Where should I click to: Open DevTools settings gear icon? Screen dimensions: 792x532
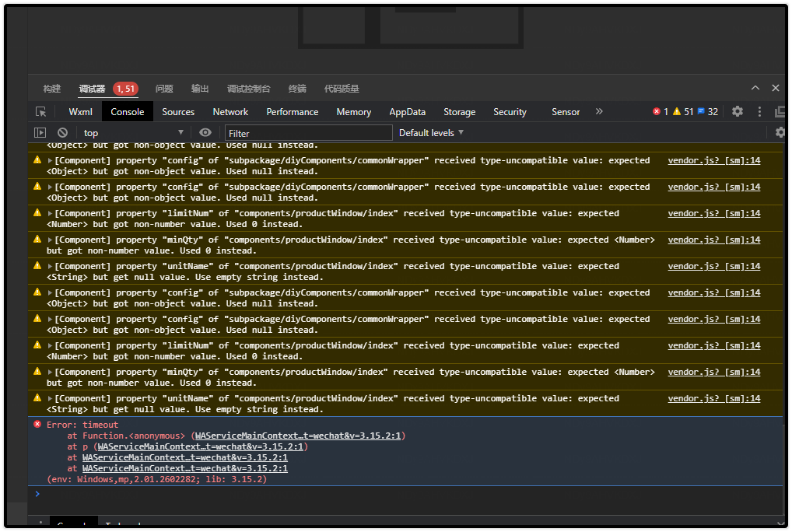tap(738, 112)
